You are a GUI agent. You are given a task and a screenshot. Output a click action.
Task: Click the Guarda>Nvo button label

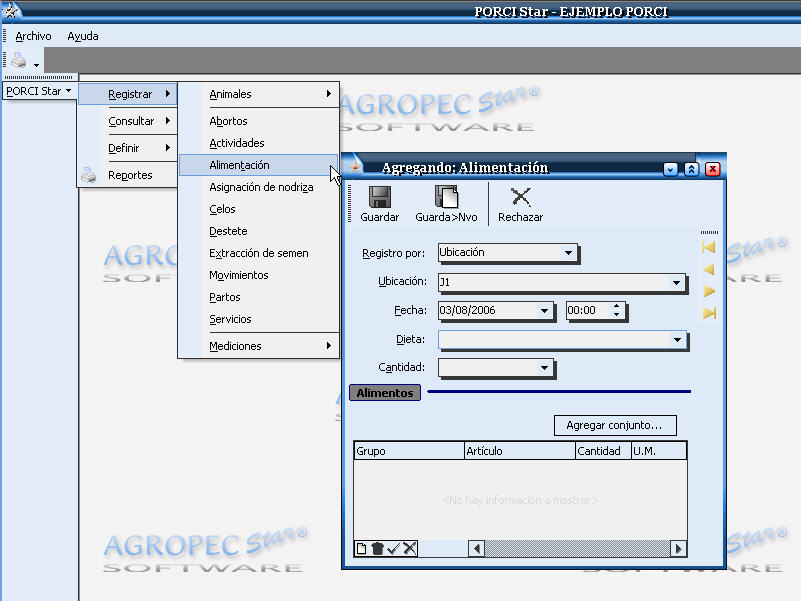coord(446,217)
